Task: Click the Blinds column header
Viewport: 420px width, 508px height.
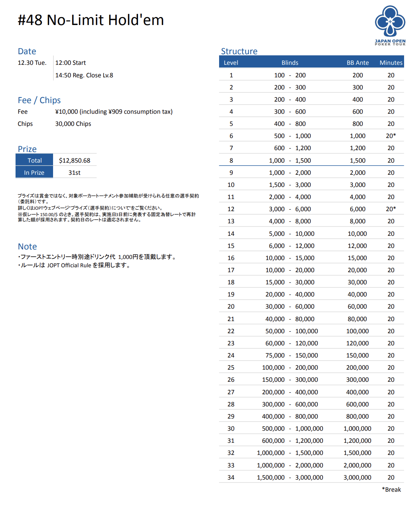Action: coord(290,63)
